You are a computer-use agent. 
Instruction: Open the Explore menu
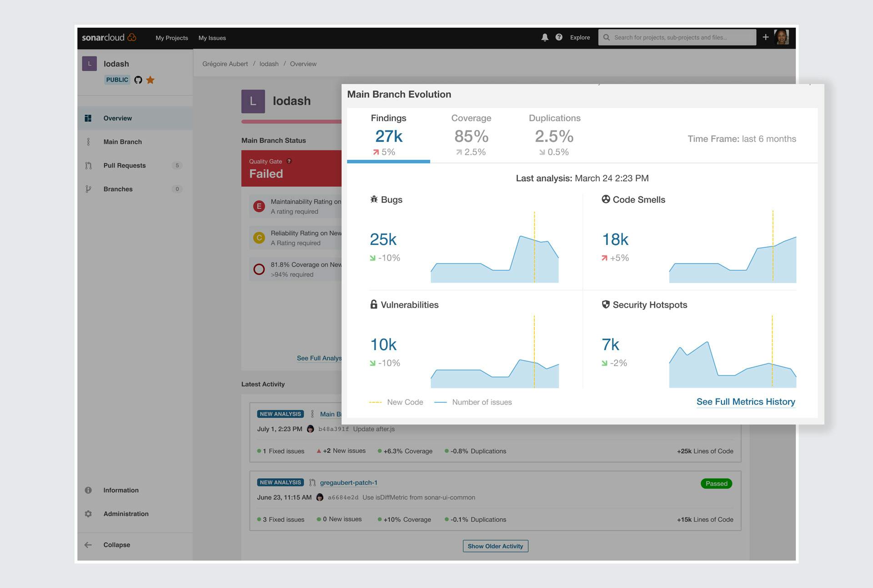coord(580,37)
